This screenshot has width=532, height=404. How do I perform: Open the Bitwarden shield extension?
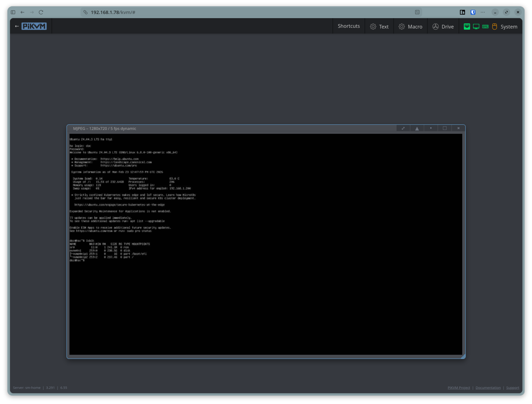473,12
